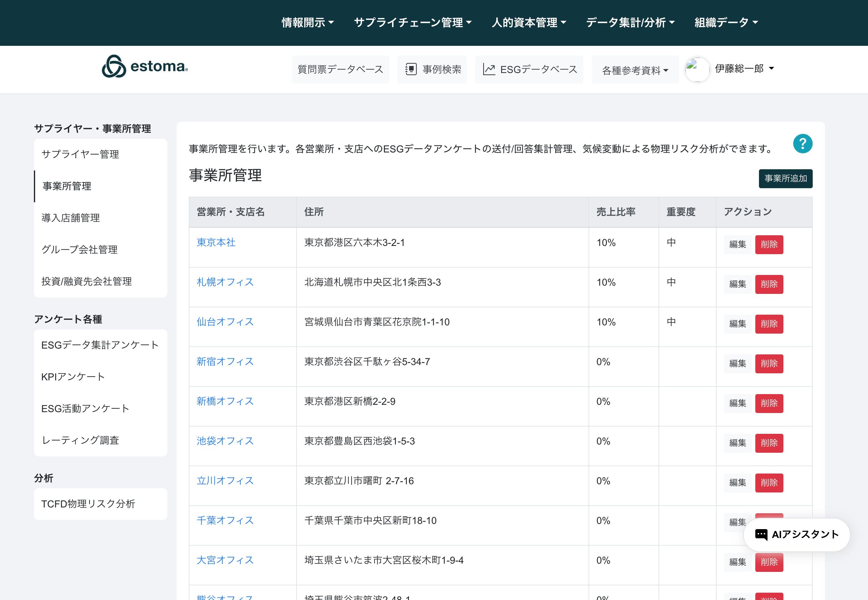The height and width of the screenshot is (600, 868).
Task: Expand the 情報開示 dropdown menu
Action: coord(307,23)
